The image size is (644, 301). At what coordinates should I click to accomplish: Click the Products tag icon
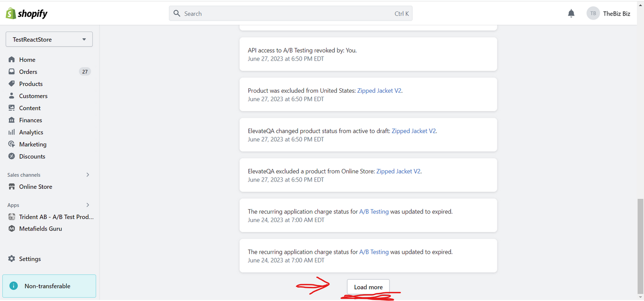(x=12, y=84)
